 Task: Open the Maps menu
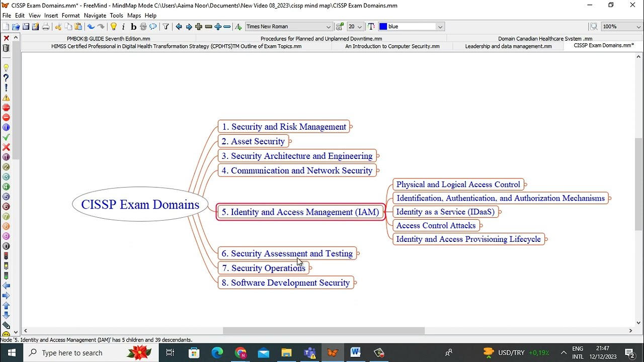pos(134,16)
